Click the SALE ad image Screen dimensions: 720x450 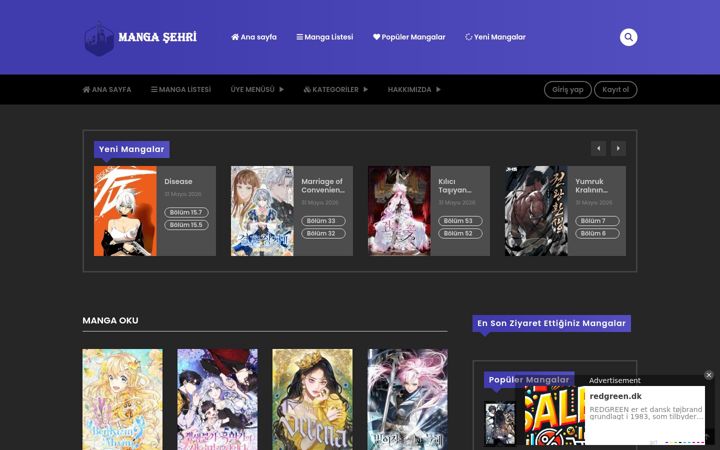pos(555,416)
